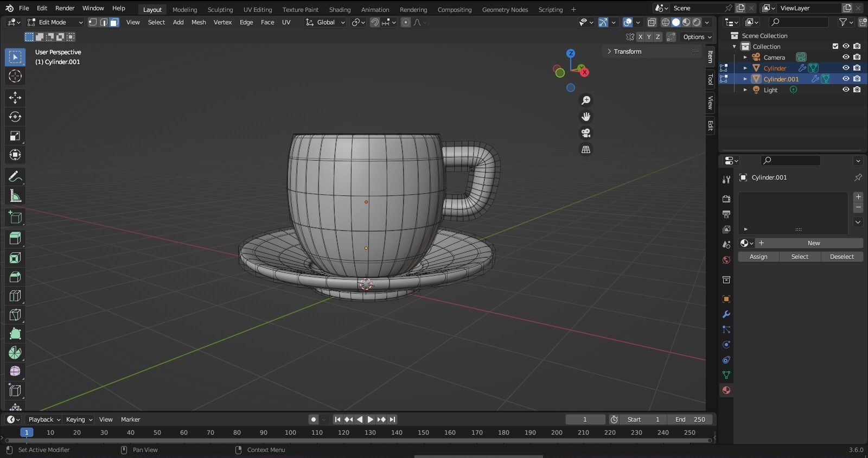The height and width of the screenshot is (458, 868).
Task: Hide Cylinder.001 in viewport
Action: [846, 79]
